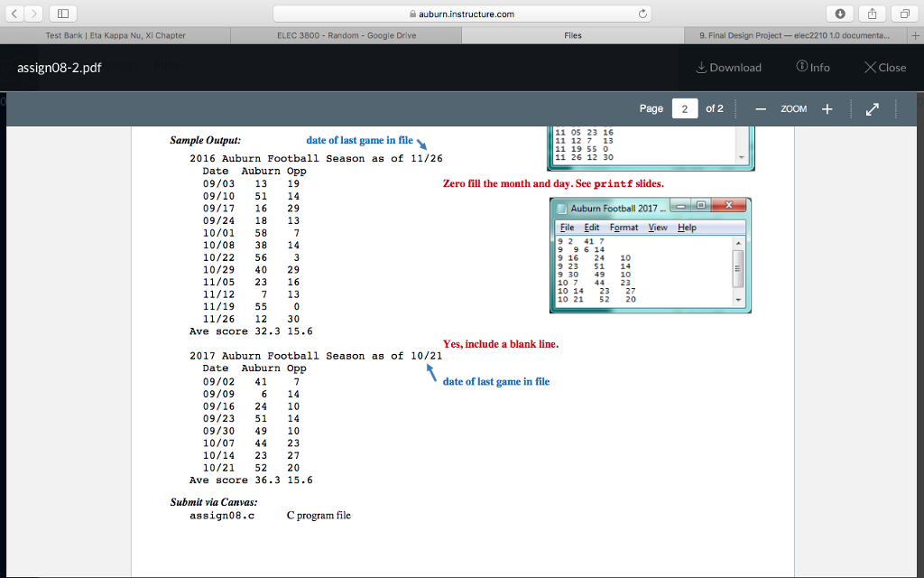The image size is (924, 578).
Task: Zoom out using the minus button
Action: tap(761, 108)
